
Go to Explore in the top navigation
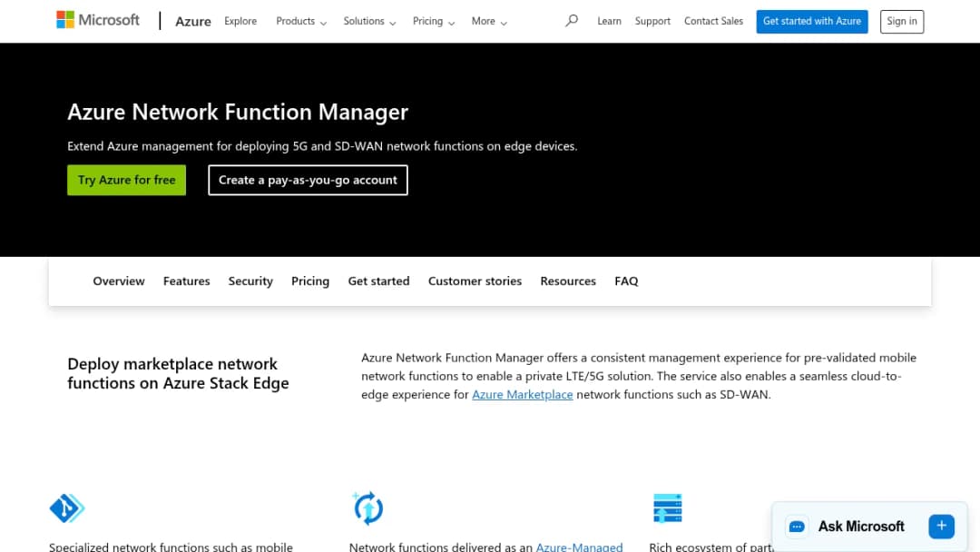tap(240, 21)
